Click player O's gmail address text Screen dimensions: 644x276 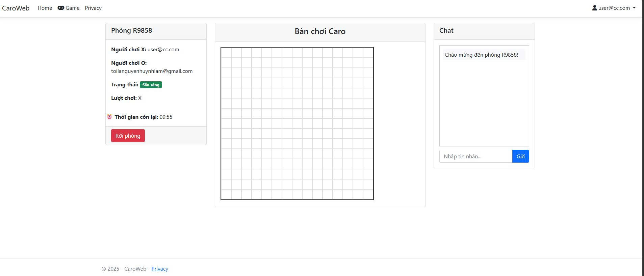pos(152,71)
